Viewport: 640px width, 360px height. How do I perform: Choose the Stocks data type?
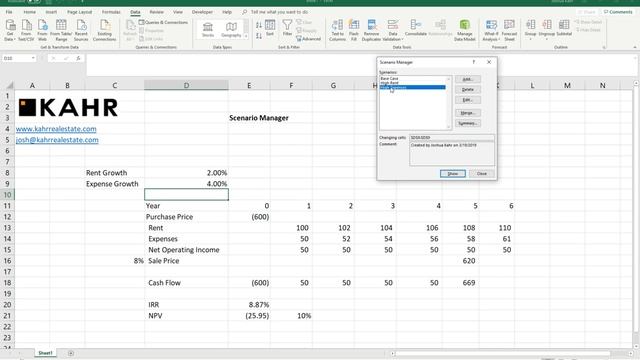tap(208, 30)
